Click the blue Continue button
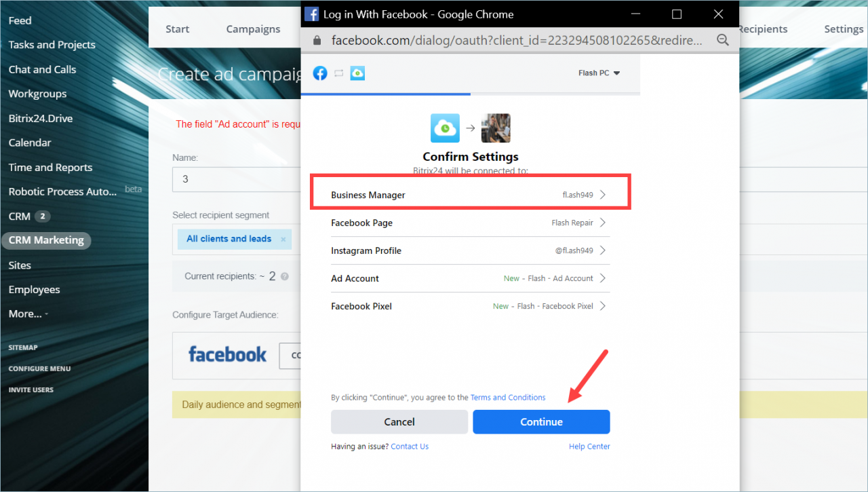This screenshot has width=868, height=492. pyautogui.click(x=541, y=422)
